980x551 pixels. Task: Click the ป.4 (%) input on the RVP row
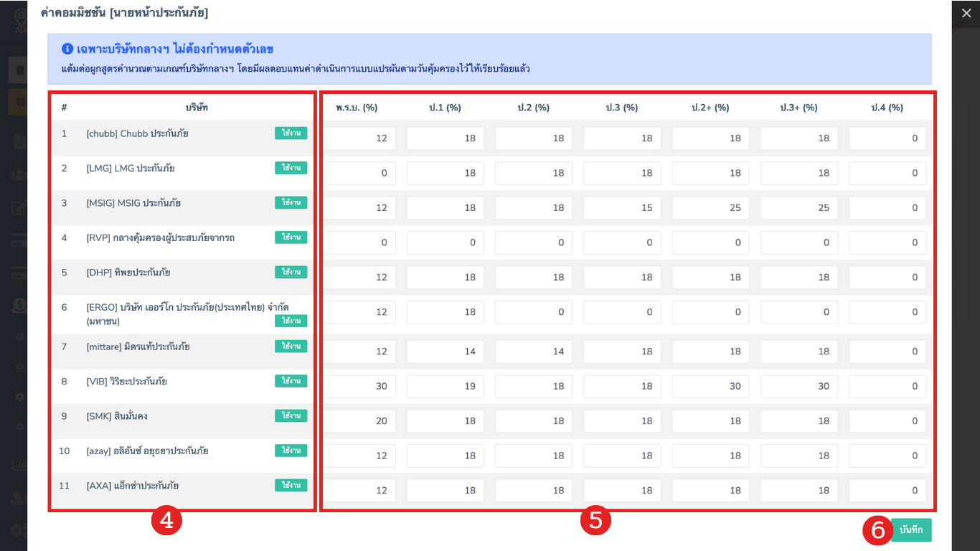887,242
